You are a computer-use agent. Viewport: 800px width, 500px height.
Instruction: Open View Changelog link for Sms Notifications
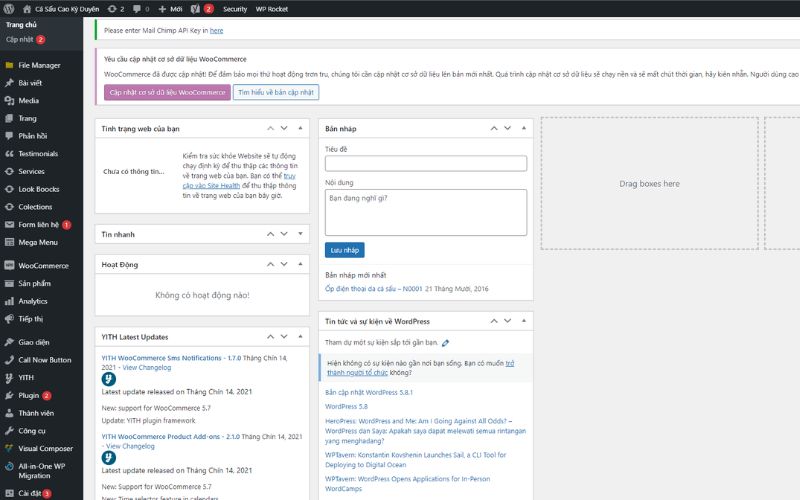(147, 367)
